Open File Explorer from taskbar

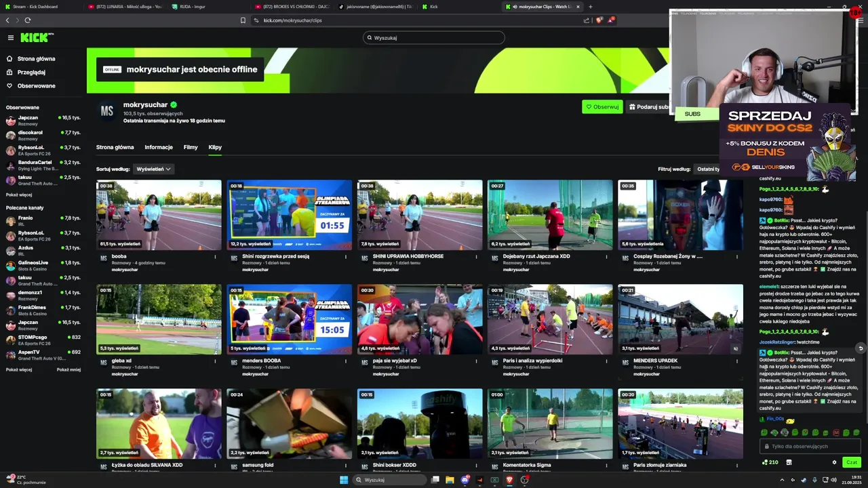(x=450, y=480)
